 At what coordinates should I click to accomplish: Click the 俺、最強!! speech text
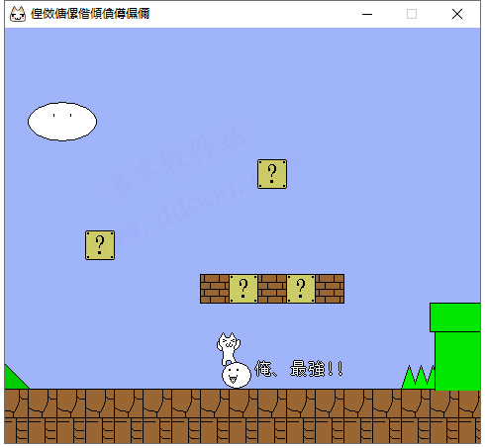click(299, 369)
